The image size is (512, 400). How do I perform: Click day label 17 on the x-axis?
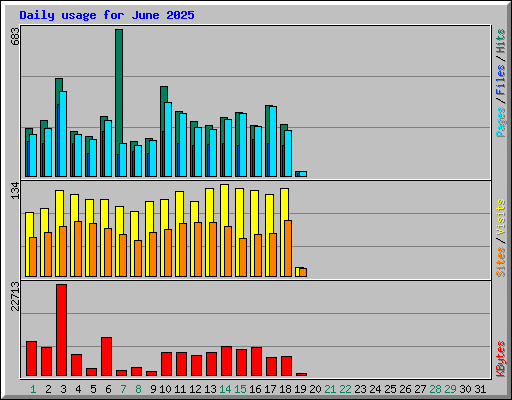[x=270, y=389]
